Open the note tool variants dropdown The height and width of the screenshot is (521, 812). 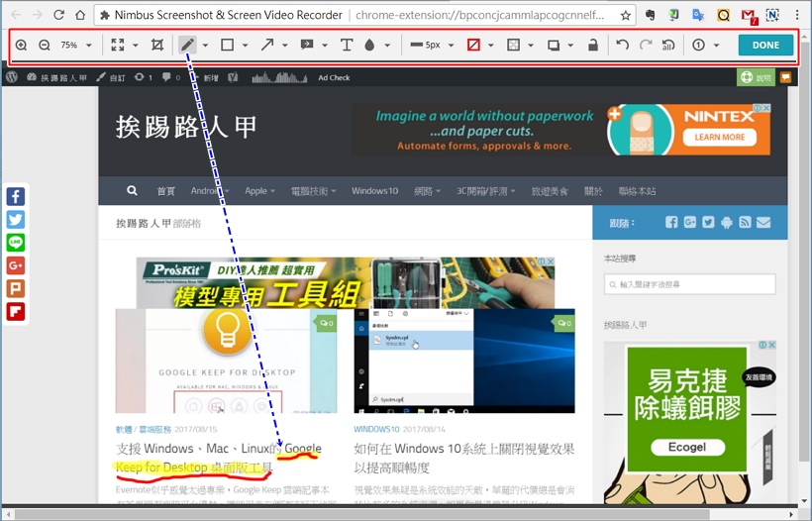(325, 45)
